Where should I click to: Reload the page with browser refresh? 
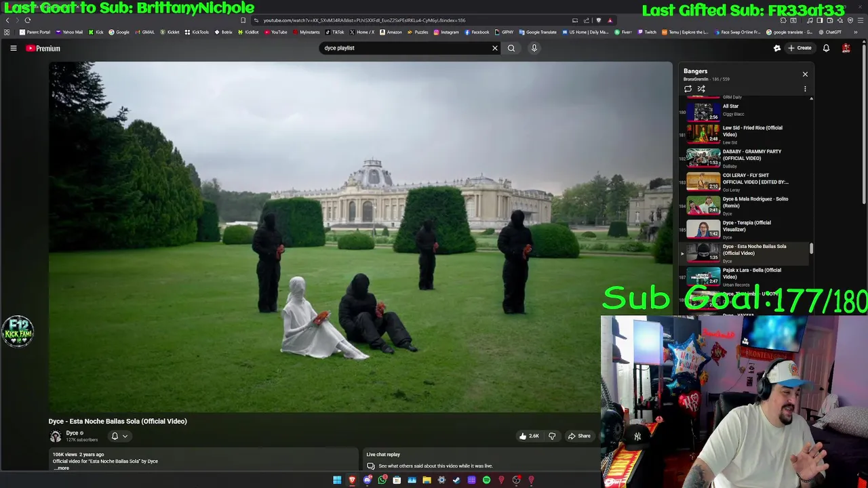click(28, 20)
